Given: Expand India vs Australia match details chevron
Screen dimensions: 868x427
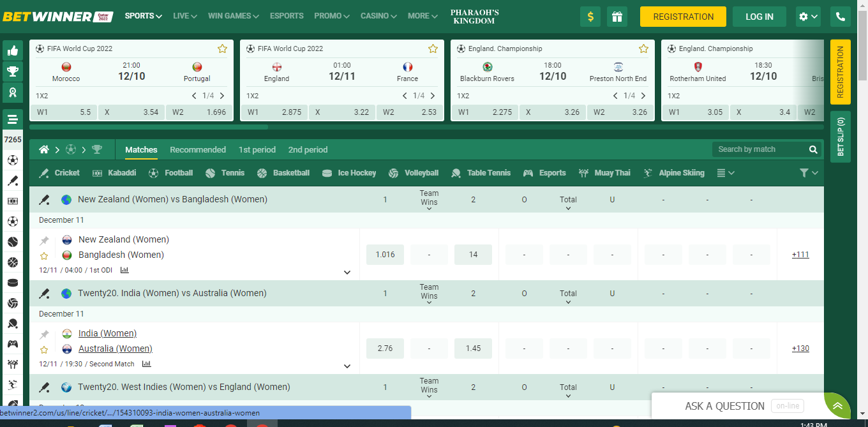Looking at the screenshot, I should (347, 366).
